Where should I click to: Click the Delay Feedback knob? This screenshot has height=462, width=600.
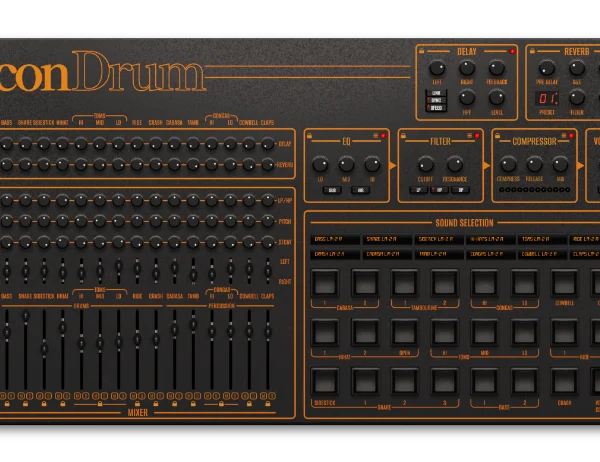(497, 68)
